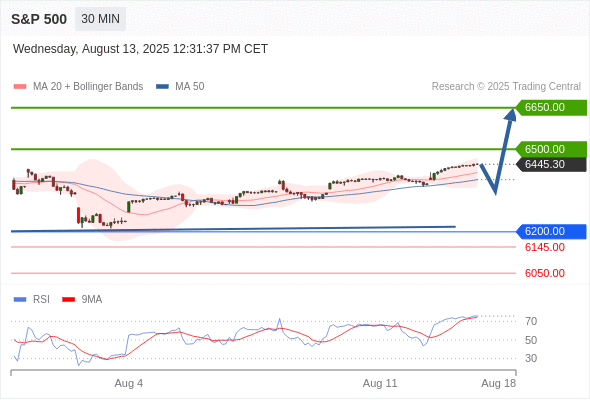Click the blue MA 50 legend swatch
This screenshot has height=400, width=590.
(x=162, y=87)
